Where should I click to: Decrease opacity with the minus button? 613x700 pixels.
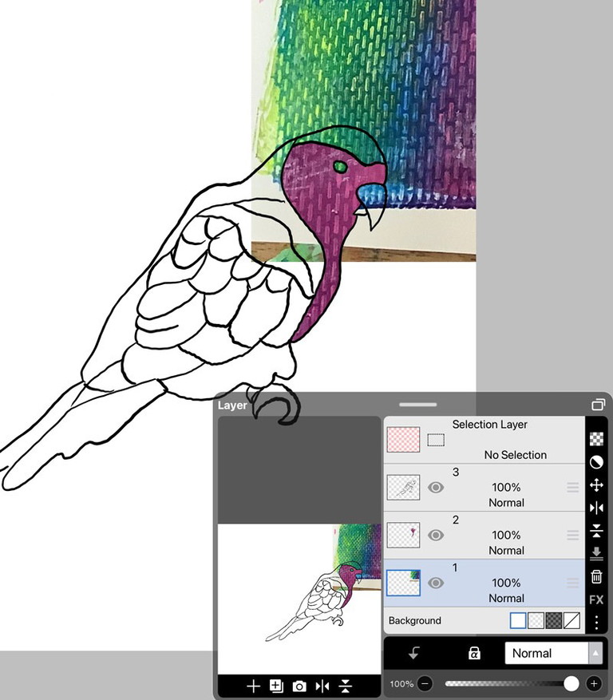pyautogui.click(x=425, y=684)
